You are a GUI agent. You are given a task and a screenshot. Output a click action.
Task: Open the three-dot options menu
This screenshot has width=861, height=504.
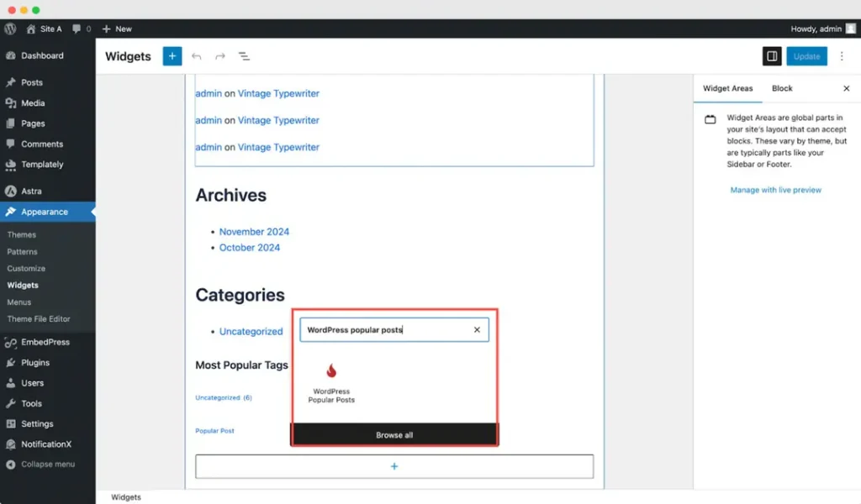841,56
